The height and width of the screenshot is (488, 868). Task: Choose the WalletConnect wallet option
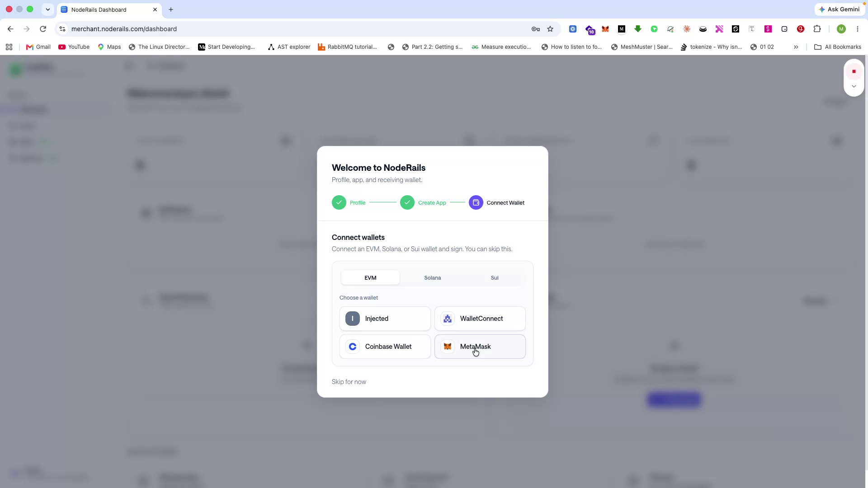coord(480,319)
